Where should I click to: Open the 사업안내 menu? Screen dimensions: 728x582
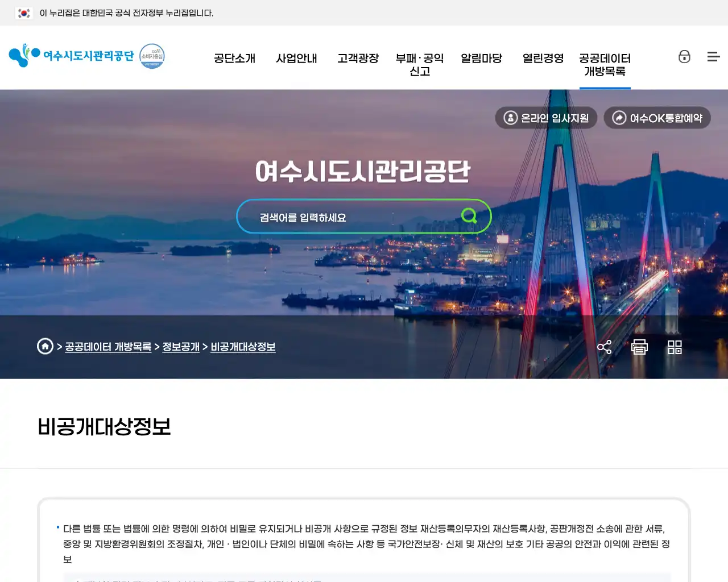[296, 58]
